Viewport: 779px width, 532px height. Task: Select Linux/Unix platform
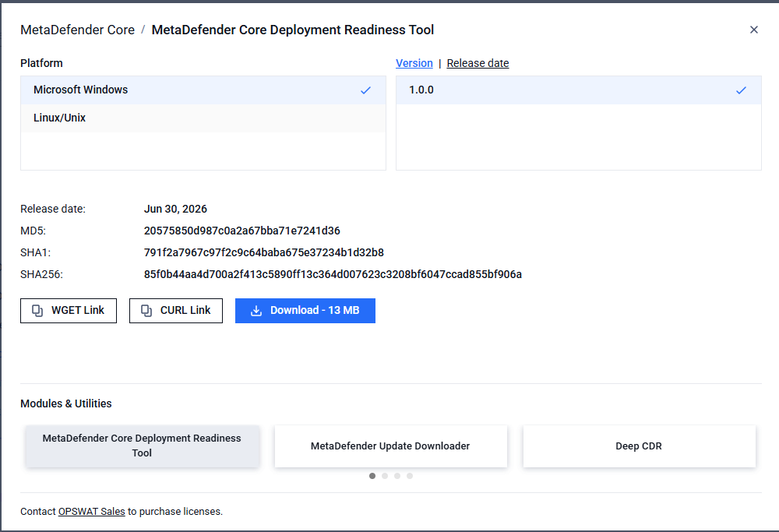pos(203,118)
